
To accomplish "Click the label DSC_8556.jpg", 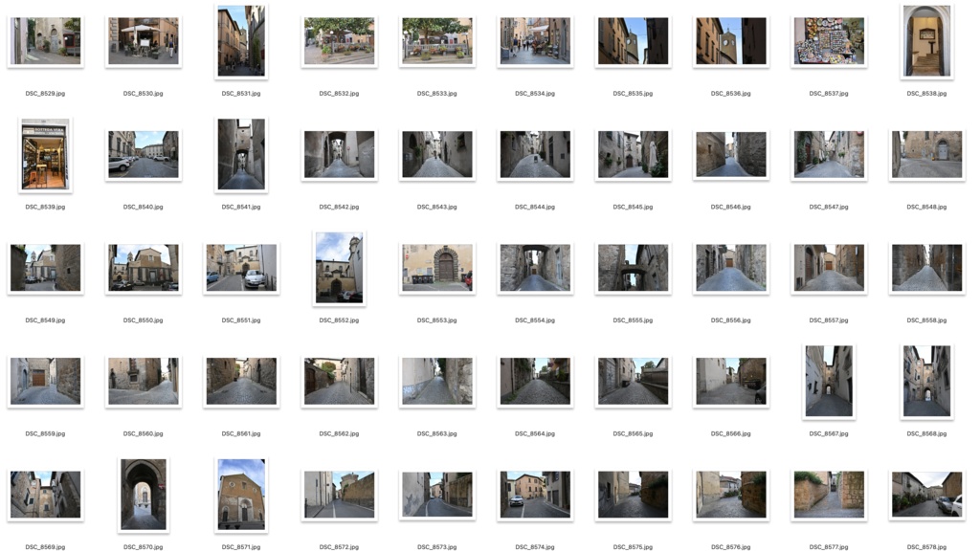I will 730,320.
